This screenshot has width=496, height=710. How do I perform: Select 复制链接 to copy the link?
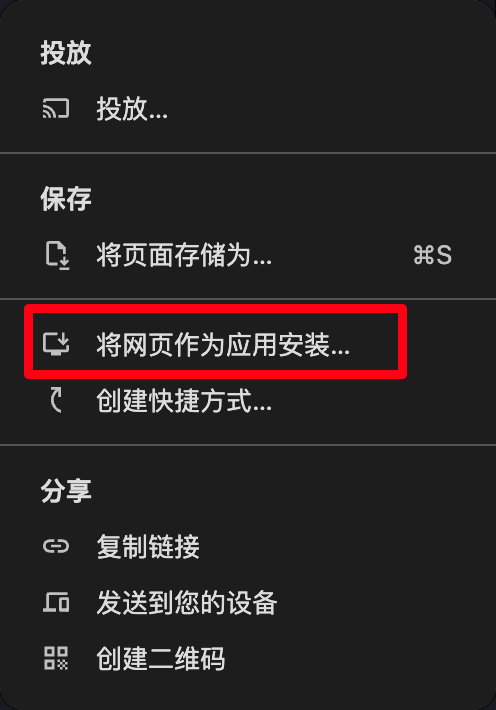tap(248, 547)
